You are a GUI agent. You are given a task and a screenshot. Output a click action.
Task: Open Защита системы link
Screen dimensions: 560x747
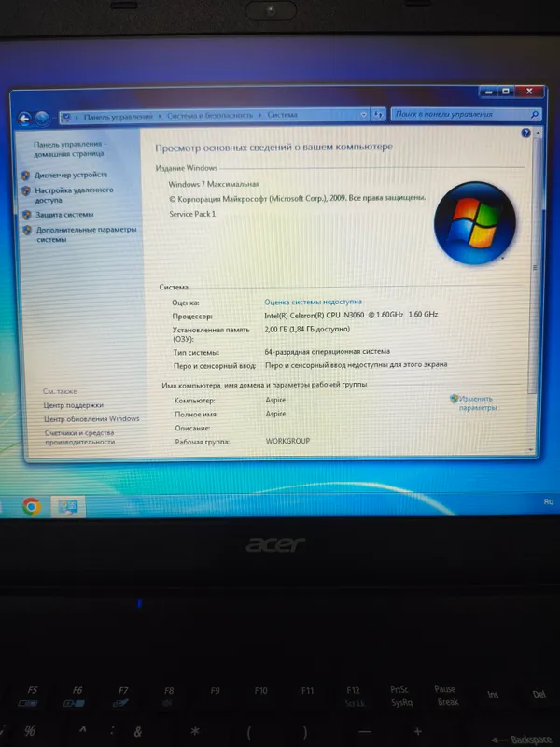(64, 215)
